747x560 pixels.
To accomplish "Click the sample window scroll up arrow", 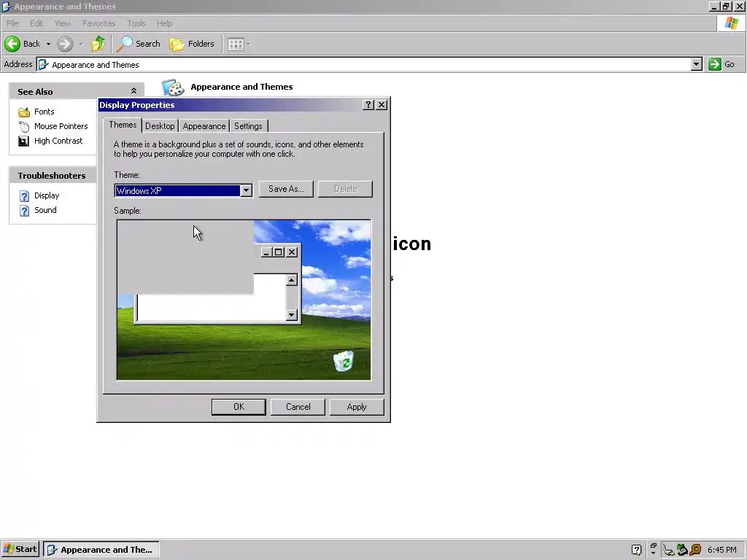I will pyautogui.click(x=292, y=280).
